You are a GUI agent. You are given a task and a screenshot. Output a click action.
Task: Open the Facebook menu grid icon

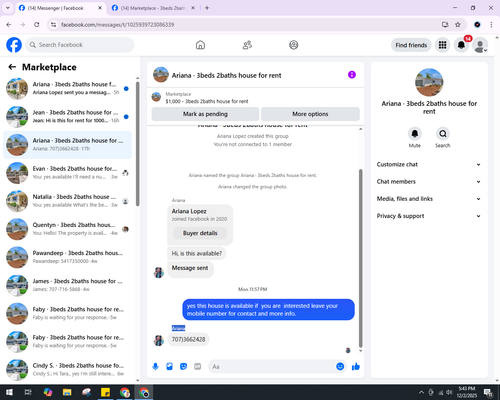(442, 45)
